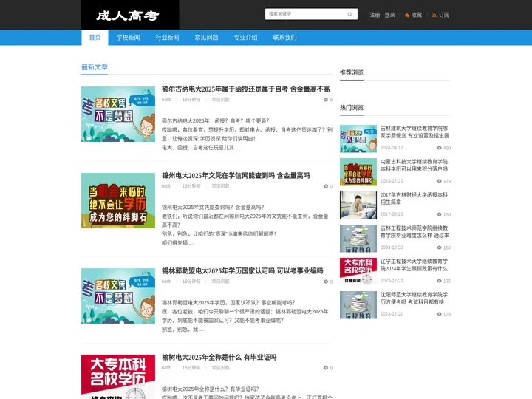Click sidebar thumbnail for 吉林工程技术师范学院 article
The height and width of the screenshot is (399, 532).
[x=358, y=239]
